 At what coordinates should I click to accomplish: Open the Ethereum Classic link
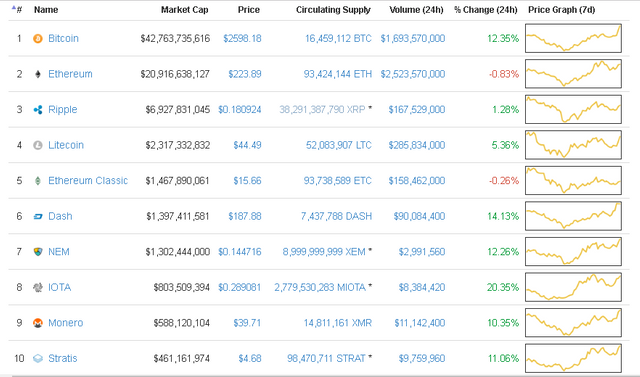88,180
